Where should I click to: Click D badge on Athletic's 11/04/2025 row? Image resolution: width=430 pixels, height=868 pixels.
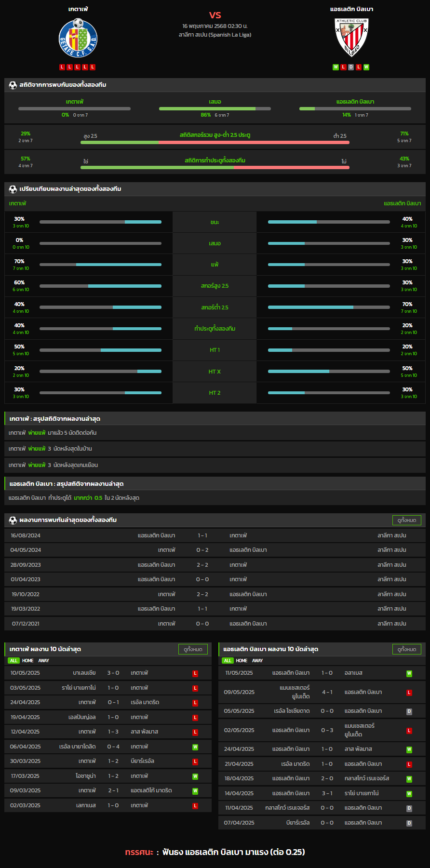(x=409, y=808)
